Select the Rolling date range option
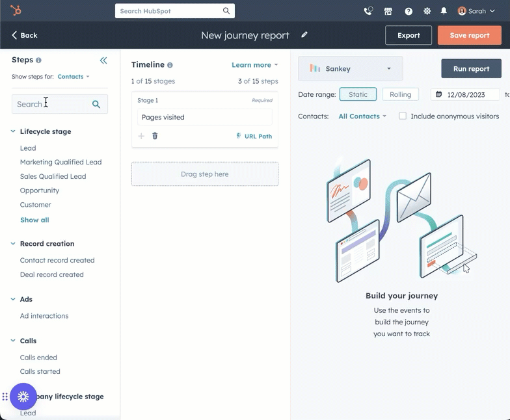The height and width of the screenshot is (420, 510). click(400, 94)
